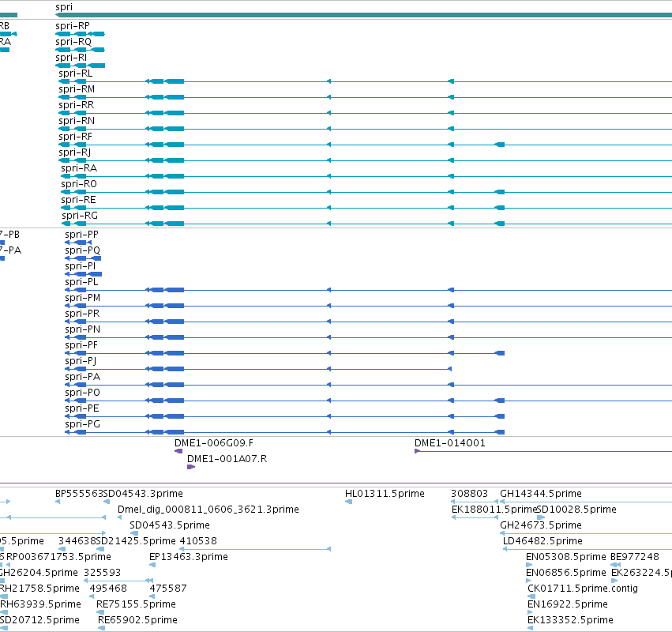Select the spri-RN transcript label
Screen dimensions: 672x632
point(77,121)
